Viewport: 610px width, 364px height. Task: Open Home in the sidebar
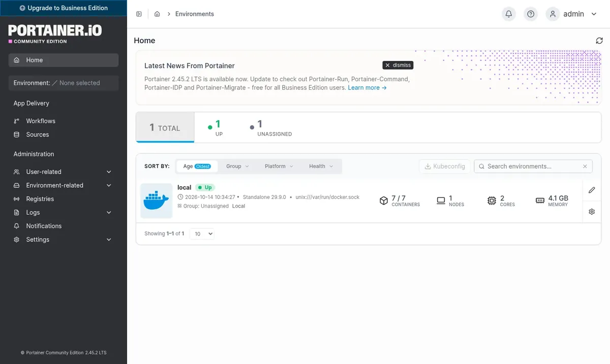(x=64, y=60)
